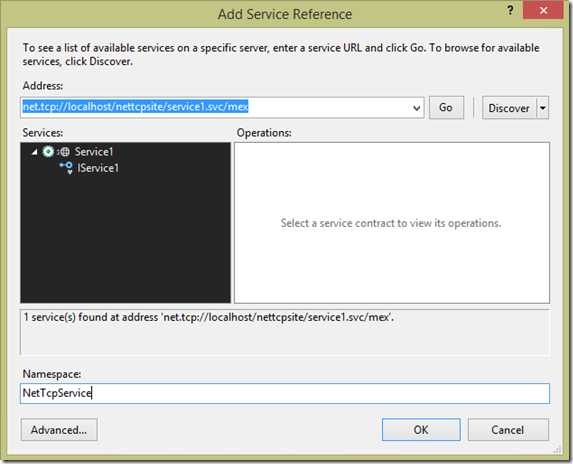Screen dimensions: 573x464
Task: Open the Address combo box dropdown
Action: [416, 108]
